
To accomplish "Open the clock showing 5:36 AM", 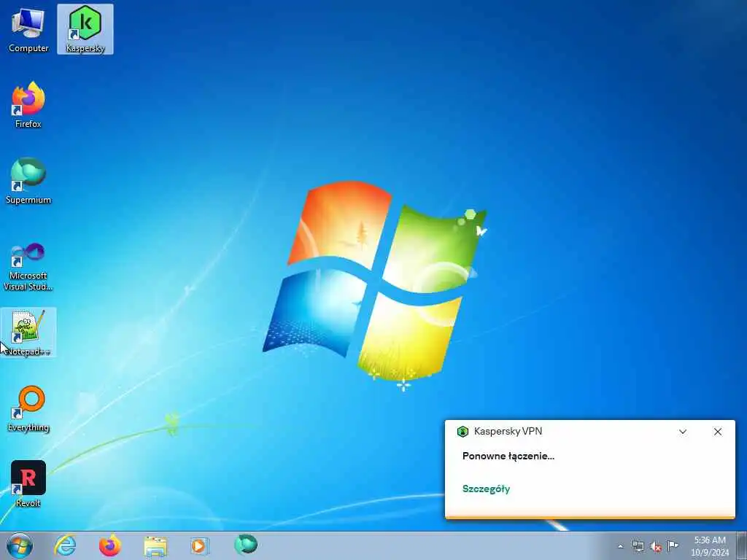I will click(x=710, y=546).
